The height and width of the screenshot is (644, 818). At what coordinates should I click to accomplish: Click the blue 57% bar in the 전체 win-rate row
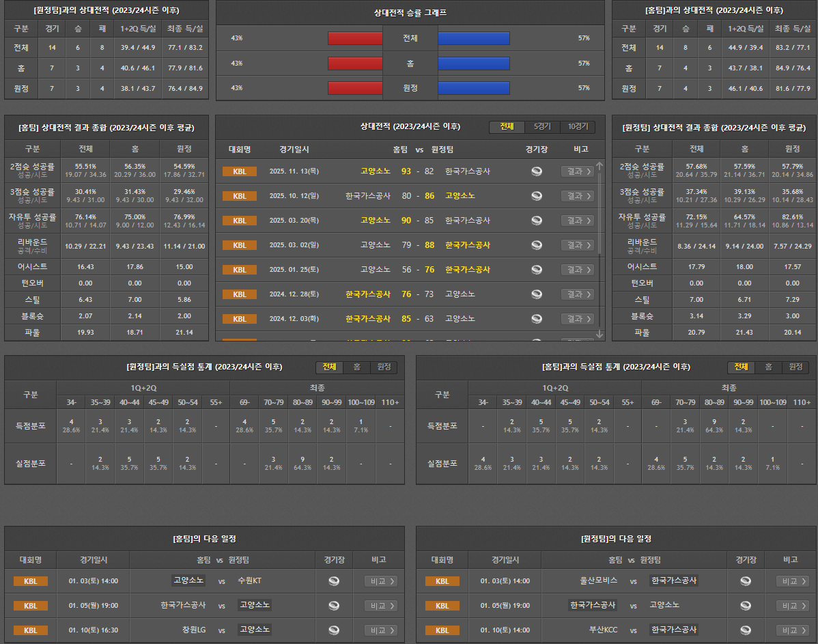pyautogui.click(x=473, y=38)
